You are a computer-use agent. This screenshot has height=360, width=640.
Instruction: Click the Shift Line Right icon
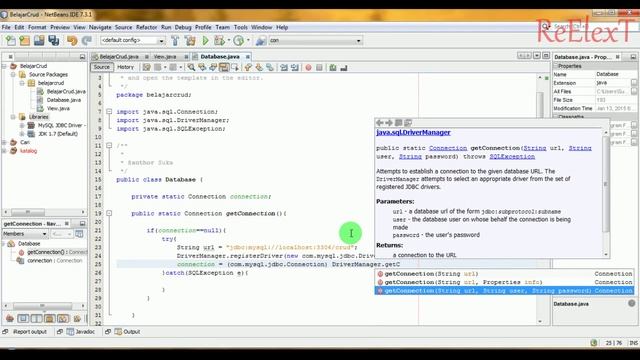pos(294,67)
